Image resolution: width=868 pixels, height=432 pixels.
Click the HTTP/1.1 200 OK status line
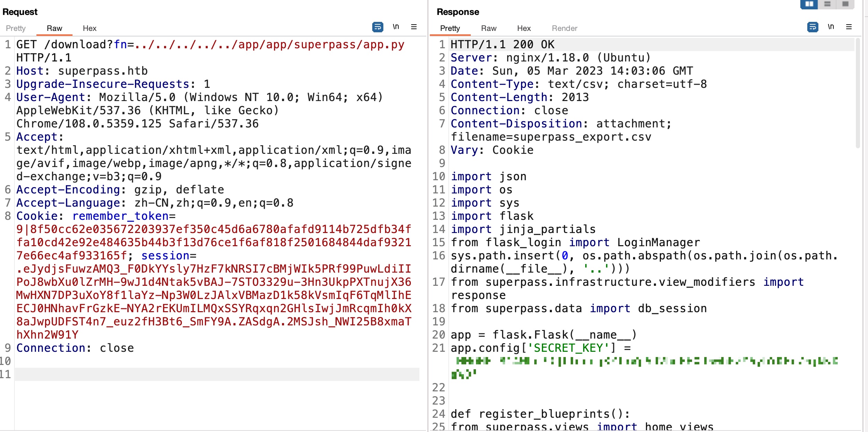(x=502, y=44)
